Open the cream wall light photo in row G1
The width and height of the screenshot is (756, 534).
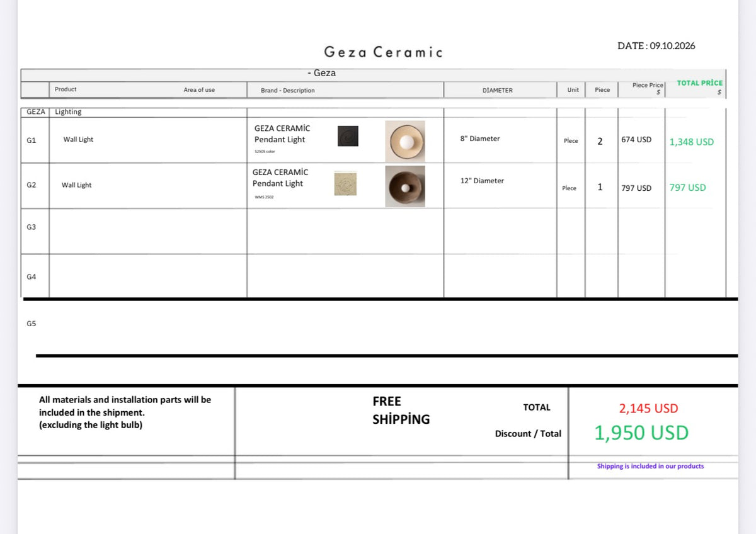click(405, 141)
